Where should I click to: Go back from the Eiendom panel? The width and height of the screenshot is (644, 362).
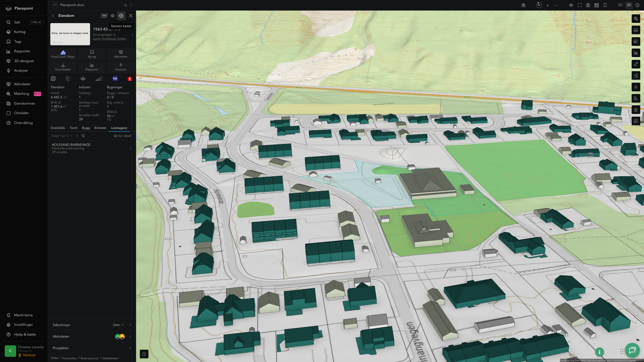point(53,16)
